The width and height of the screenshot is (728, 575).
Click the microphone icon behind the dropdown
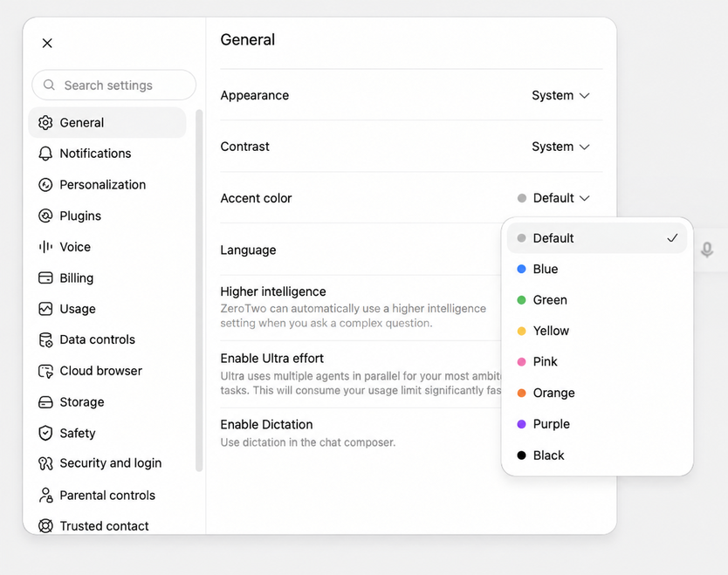coord(707,250)
